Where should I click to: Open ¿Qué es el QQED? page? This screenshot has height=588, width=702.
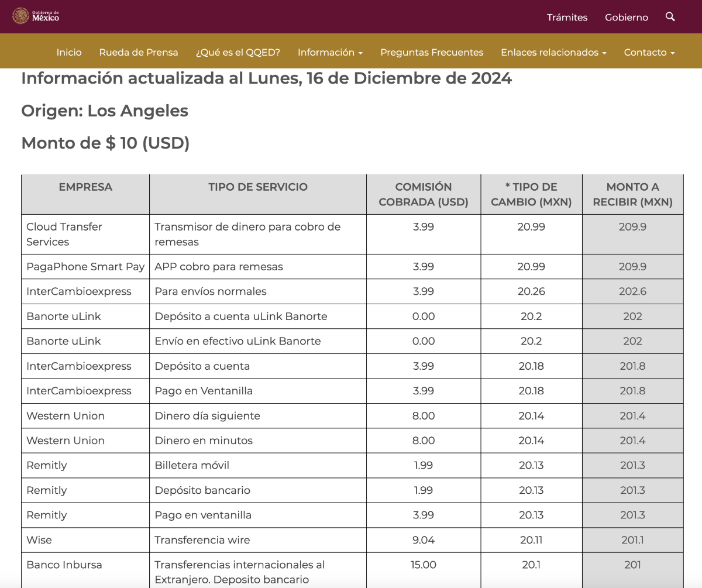coord(238,52)
